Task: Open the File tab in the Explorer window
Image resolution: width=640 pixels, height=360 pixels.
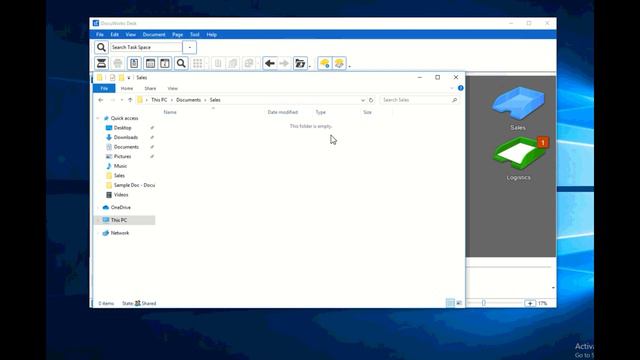Action: coord(104,88)
